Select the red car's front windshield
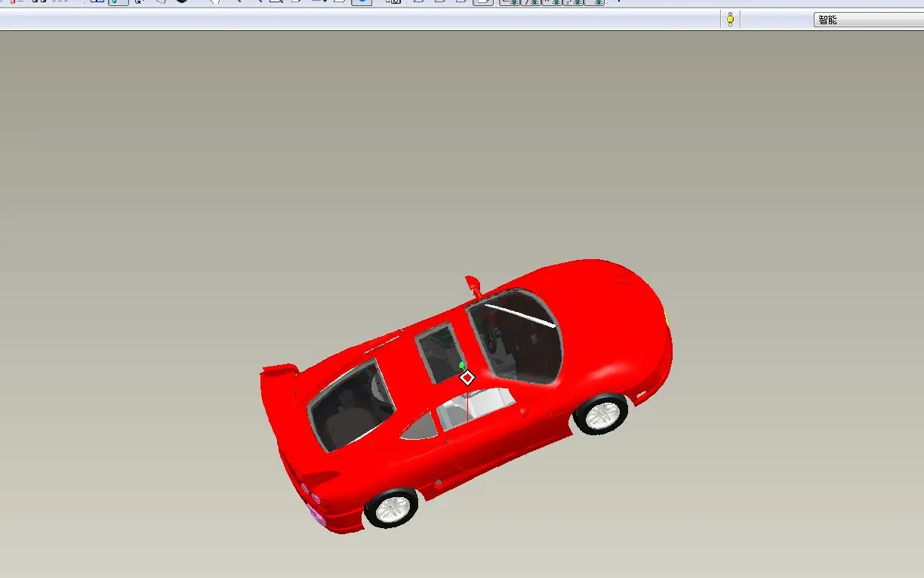924x578 pixels. [516, 335]
